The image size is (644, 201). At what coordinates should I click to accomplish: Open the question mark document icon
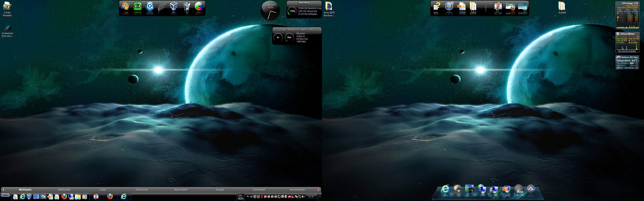coord(436,7)
